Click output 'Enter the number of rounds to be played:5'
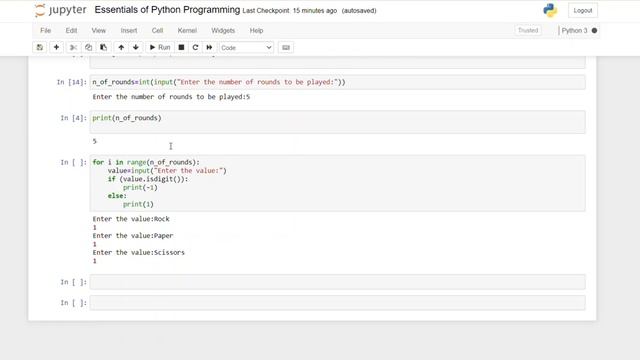Screen dimensions: 640x360 point(171,97)
